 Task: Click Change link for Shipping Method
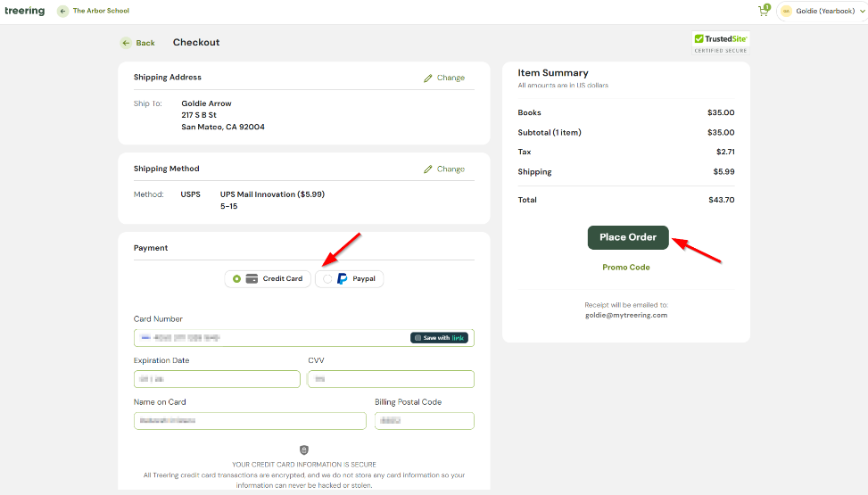[451, 169]
